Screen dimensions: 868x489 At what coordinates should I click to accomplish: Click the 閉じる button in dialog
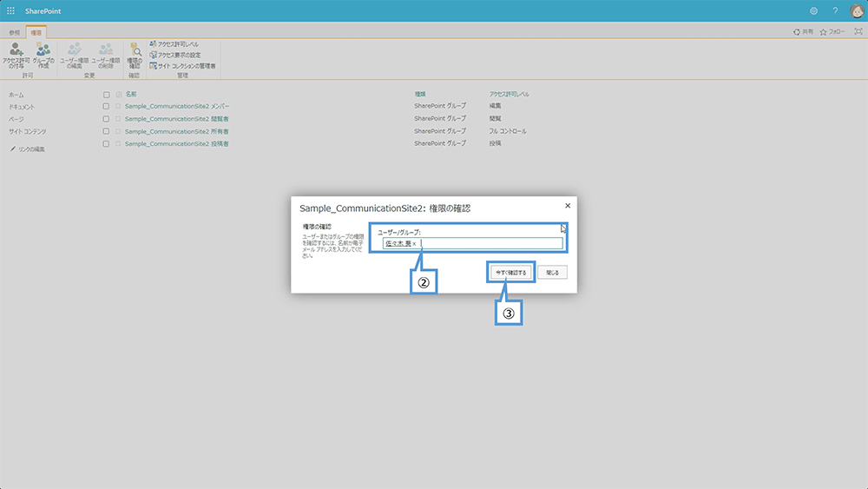tap(552, 273)
